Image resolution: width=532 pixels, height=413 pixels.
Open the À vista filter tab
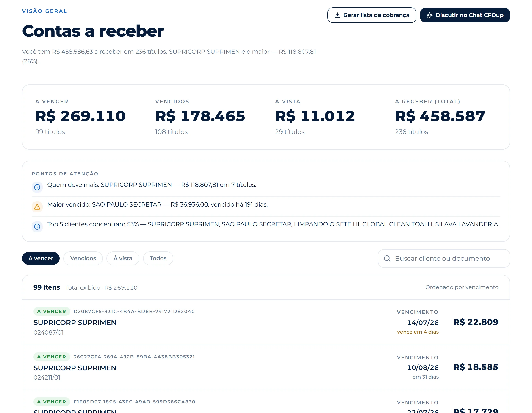click(123, 258)
